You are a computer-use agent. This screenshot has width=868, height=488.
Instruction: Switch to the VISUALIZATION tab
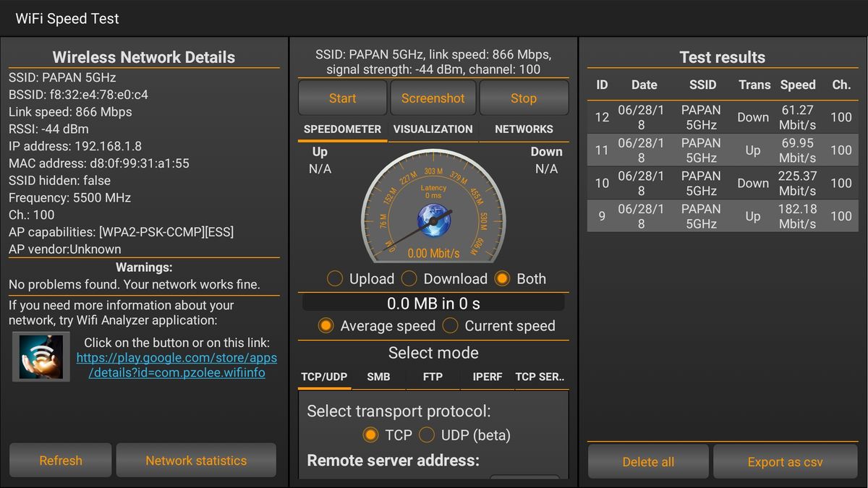[433, 129]
